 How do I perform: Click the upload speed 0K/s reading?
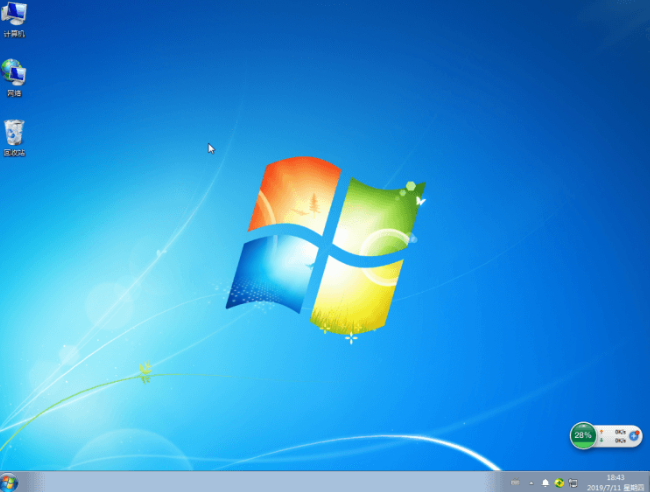[x=620, y=431]
